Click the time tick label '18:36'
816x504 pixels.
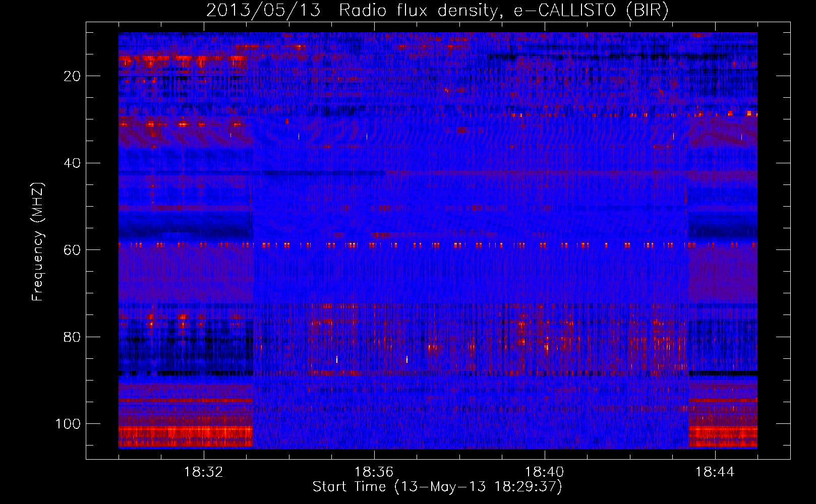(374, 472)
